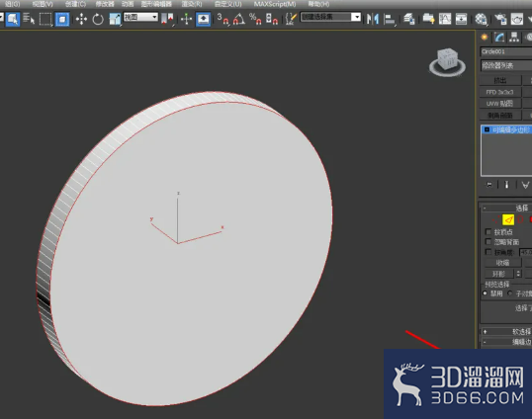Toggle the Spinner Snap button
Screen dimensions: 532x419
click(x=272, y=19)
